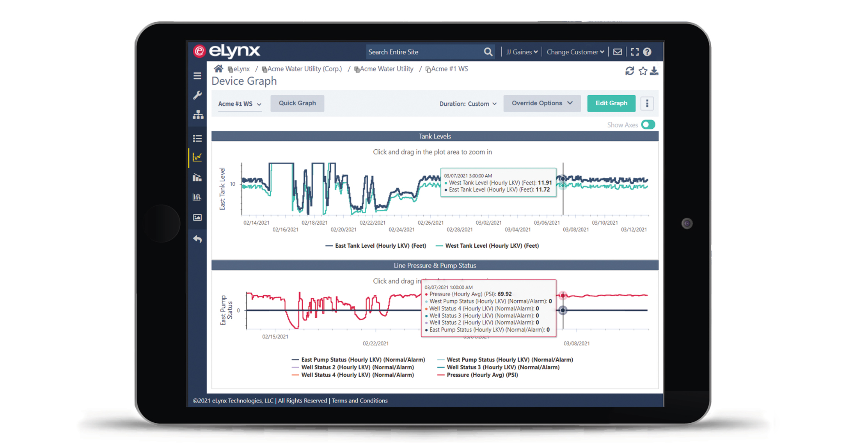Open the Acme #1 WS device dropdown
Viewport: 868px width, 445px height.
tap(240, 104)
